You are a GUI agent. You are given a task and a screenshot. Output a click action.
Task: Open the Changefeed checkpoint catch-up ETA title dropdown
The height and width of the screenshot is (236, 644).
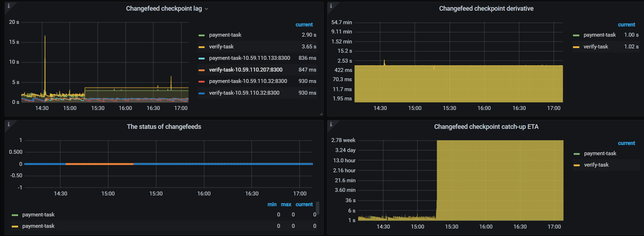(x=486, y=127)
